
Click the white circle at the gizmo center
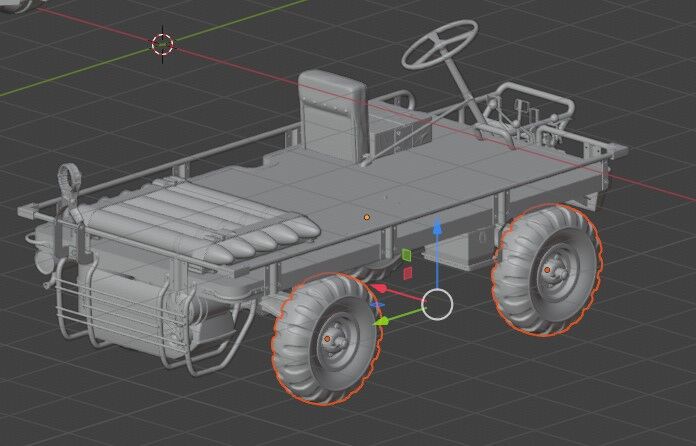(x=437, y=304)
